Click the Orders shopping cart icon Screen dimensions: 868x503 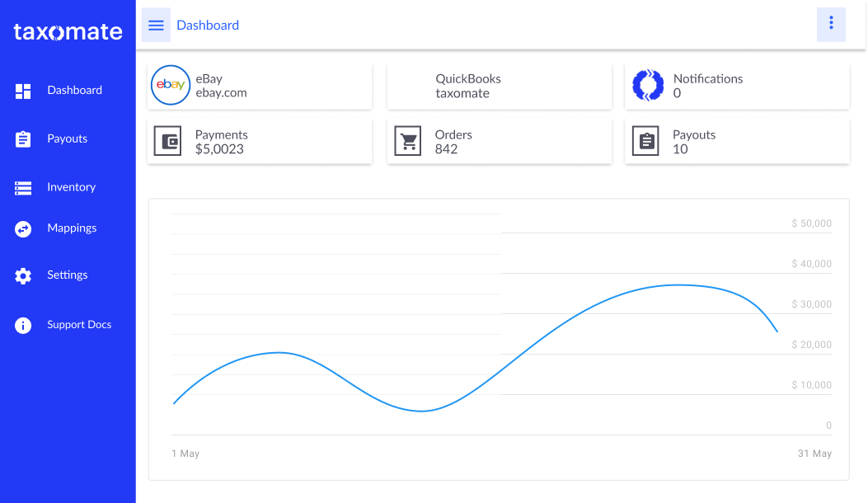(407, 141)
